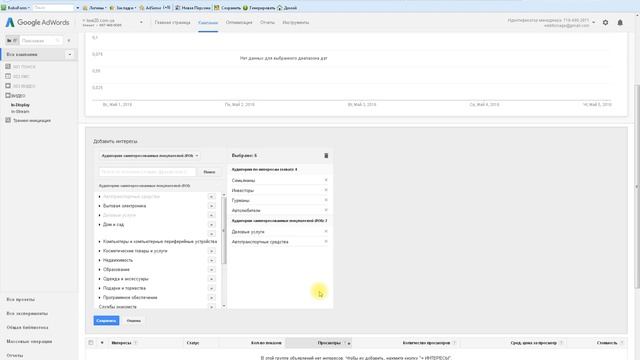Remove Автотранспортные средства from selected list
Image resolution: width=640 pixels, height=360 pixels.
point(326,242)
